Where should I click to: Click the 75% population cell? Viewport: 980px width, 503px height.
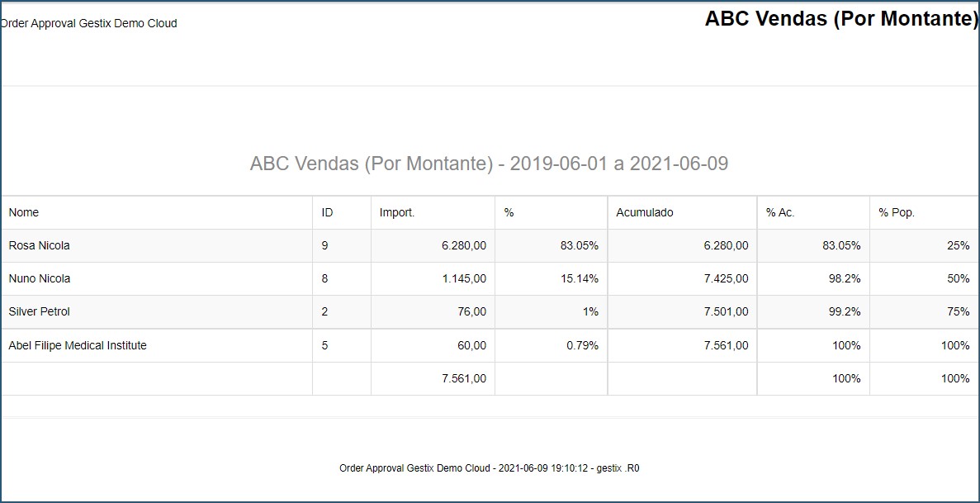(959, 311)
